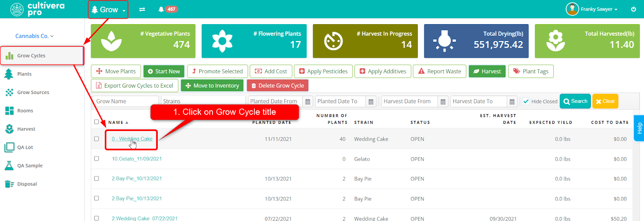
Task: Check the 2.Wedding Cake_07/22/2021 row checkbox
Action: tap(96, 218)
